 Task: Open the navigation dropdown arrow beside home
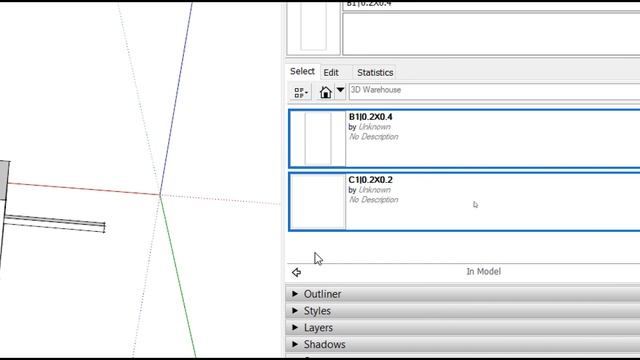pyautogui.click(x=340, y=91)
